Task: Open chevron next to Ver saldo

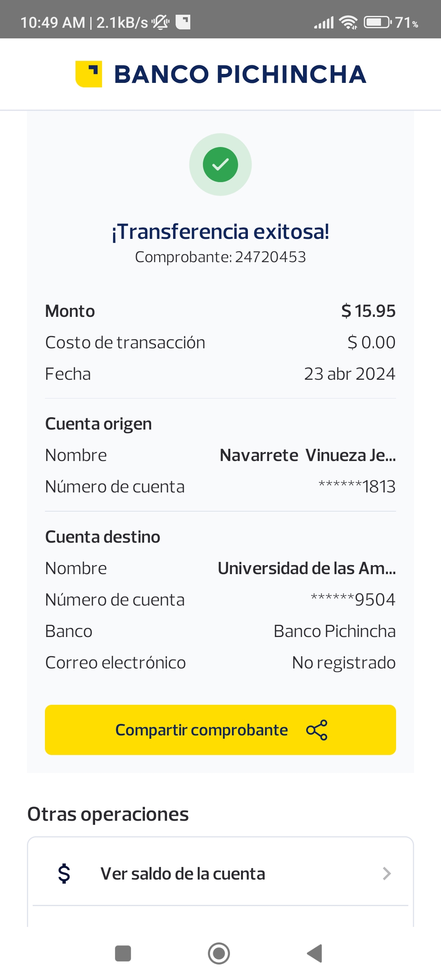Action: coord(386,873)
